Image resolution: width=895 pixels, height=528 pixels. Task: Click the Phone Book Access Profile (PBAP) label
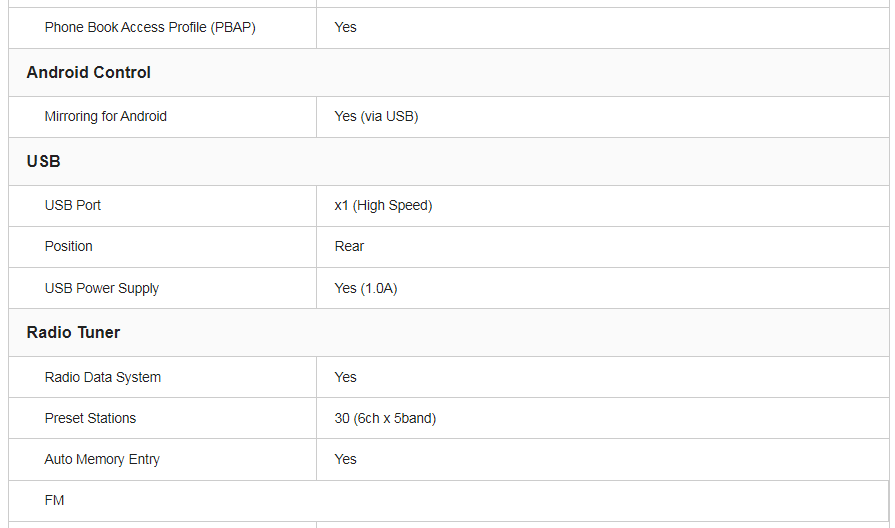(150, 27)
